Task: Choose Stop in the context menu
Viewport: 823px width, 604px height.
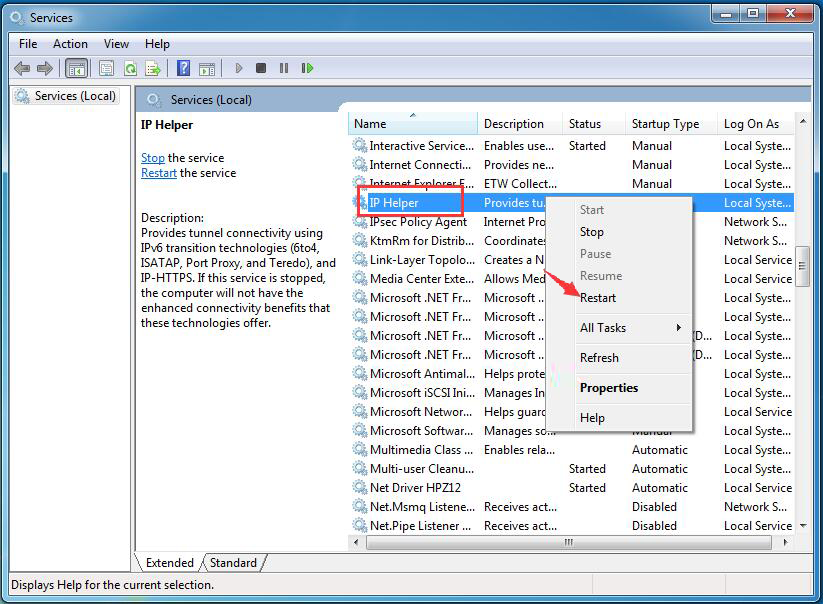Action: click(x=619, y=232)
